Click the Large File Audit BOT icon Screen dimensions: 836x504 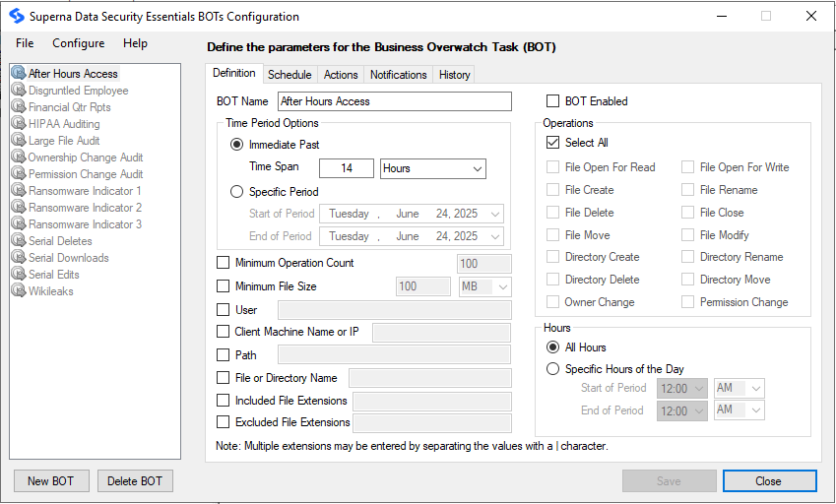click(19, 140)
